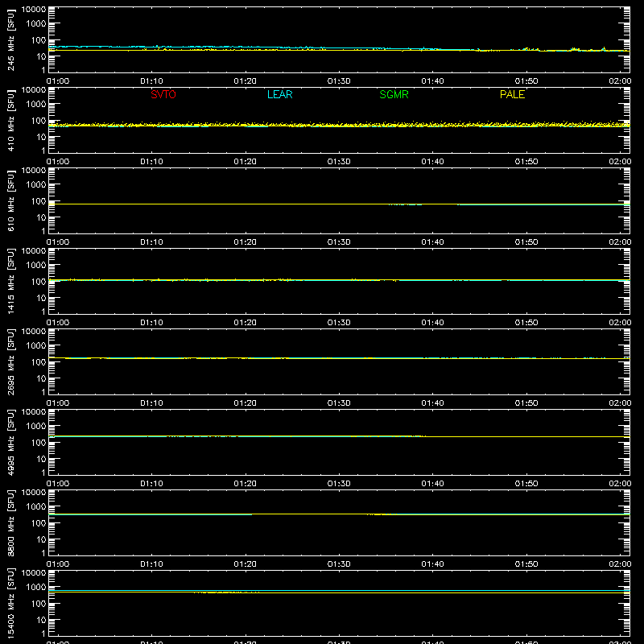Click 01:40 time label under 610 MHz panel

[x=432, y=242]
